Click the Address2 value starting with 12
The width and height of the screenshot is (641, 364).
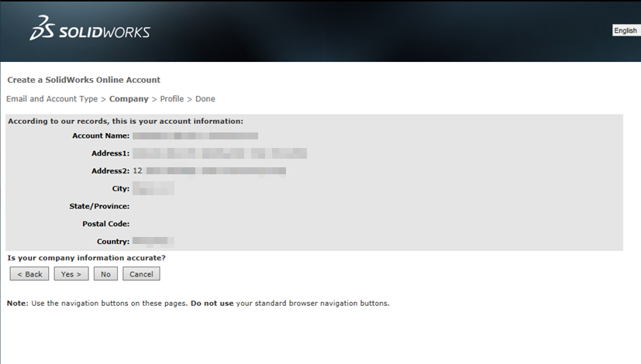pos(209,170)
